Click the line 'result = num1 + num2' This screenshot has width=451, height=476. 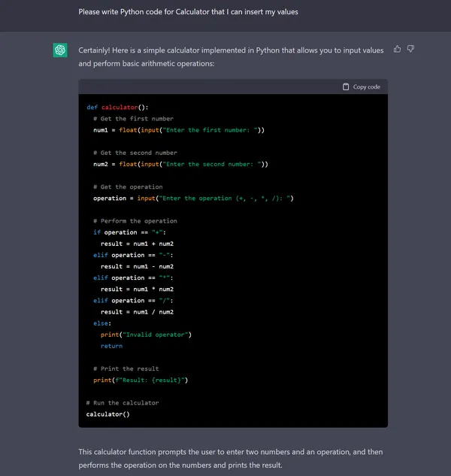138,244
